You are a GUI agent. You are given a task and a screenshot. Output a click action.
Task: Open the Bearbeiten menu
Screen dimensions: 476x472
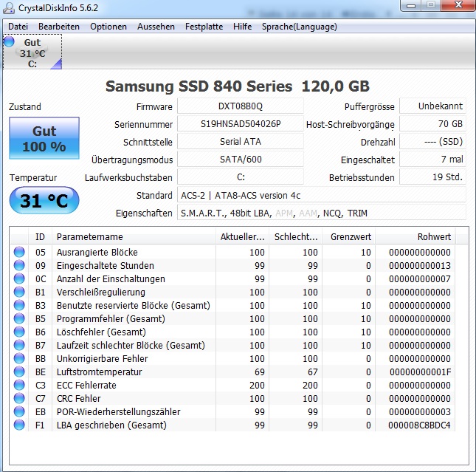tap(59, 27)
